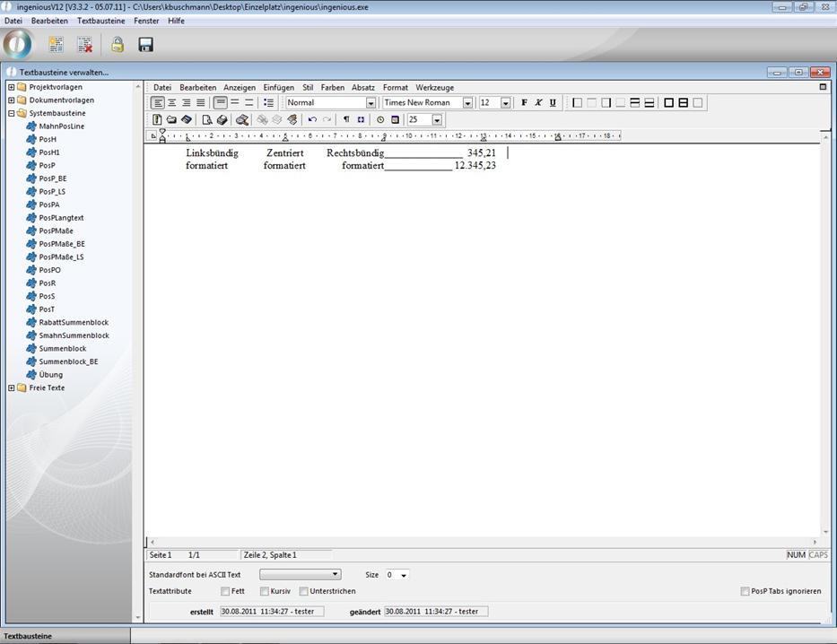Click the new text block icon

(x=56, y=44)
